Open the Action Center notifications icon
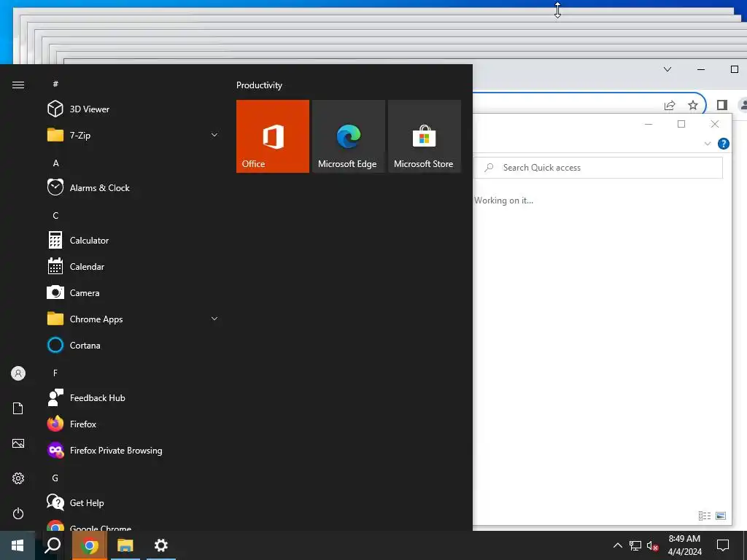The height and width of the screenshot is (560, 747). (723, 545)
